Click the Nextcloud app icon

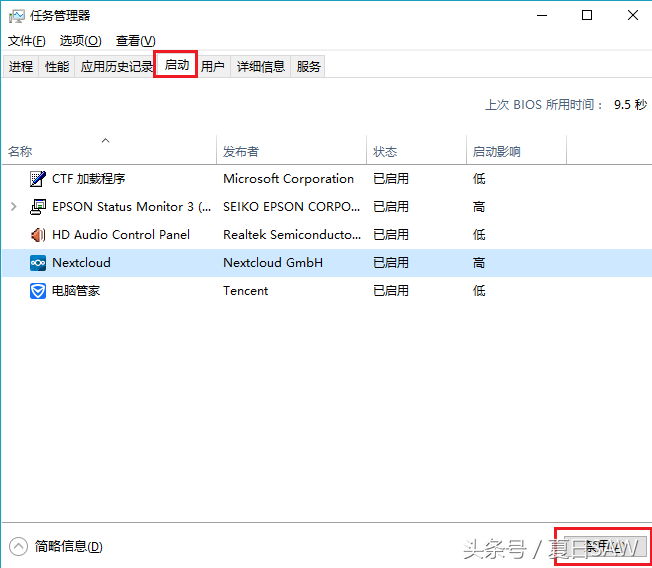(x=38, y=263)
